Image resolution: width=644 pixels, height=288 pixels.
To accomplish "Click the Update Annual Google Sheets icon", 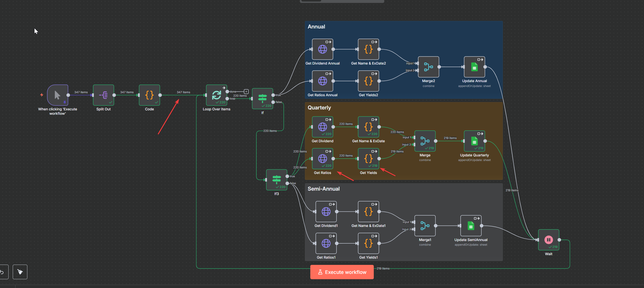I will coord(474,67).
